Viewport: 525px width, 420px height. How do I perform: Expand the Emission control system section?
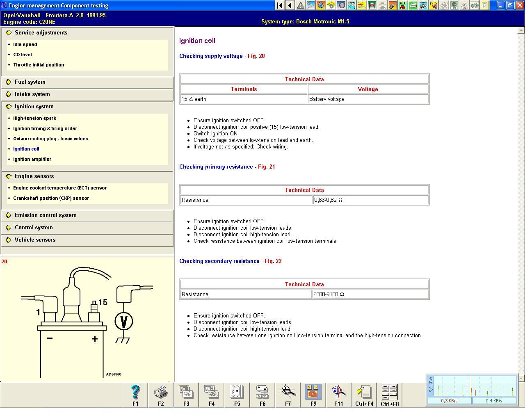click(46, 215)
